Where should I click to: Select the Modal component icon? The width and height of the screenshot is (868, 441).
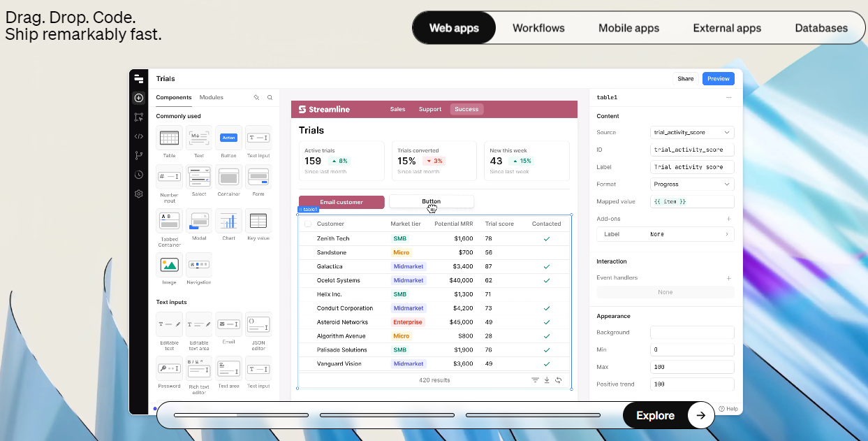pyautogui.click(x=199, y=221)
